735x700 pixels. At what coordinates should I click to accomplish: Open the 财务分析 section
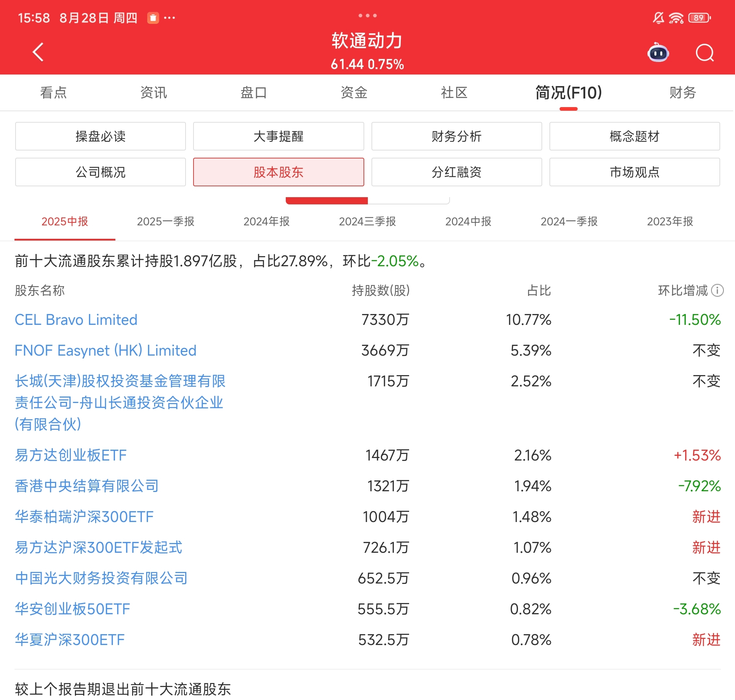tap(457, 136)
